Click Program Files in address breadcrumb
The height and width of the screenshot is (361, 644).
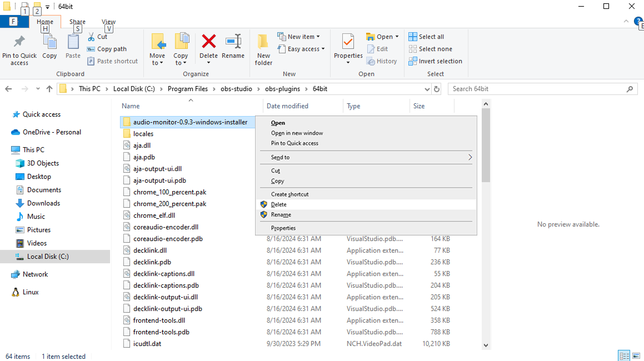click(x=188, y=89)
